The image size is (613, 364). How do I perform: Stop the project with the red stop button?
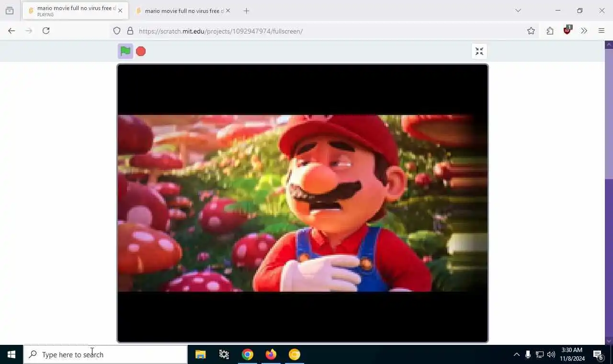tap(141, 51)
